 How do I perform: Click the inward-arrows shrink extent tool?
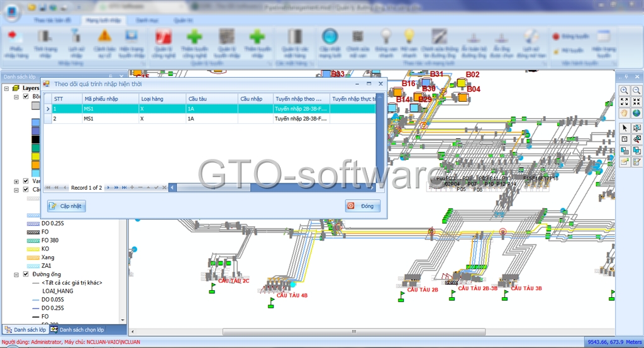636,102
